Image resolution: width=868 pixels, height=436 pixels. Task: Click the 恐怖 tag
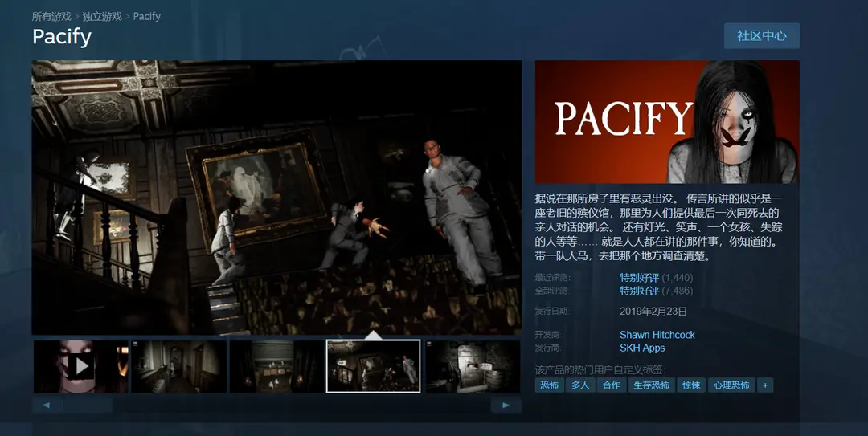click(549, 385)
